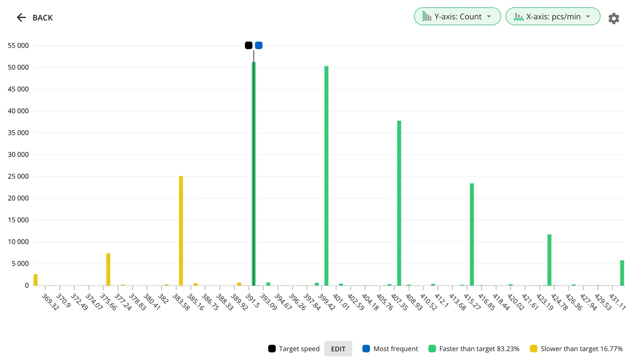
Task: Click the X-axis chart icon
Action: tap(519, 17)
